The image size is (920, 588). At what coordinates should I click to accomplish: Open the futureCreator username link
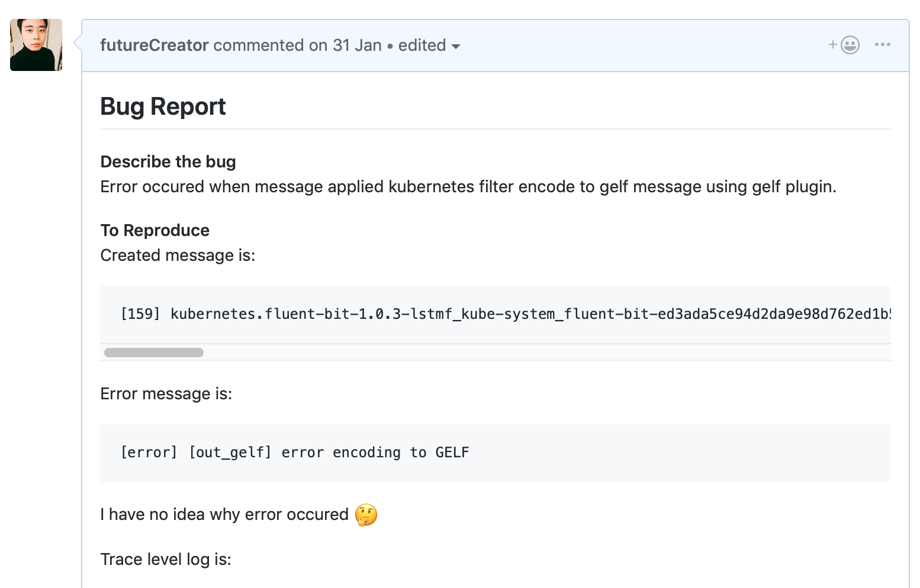[x=155, y=46]
